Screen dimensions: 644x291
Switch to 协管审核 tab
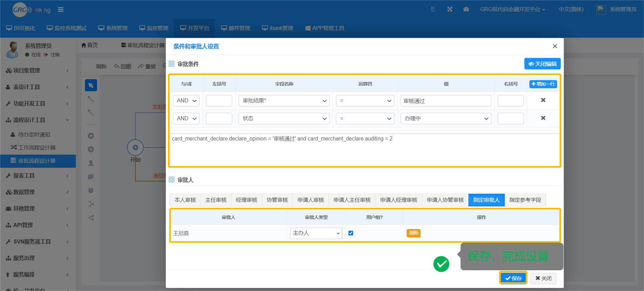[x=277, y=200]
